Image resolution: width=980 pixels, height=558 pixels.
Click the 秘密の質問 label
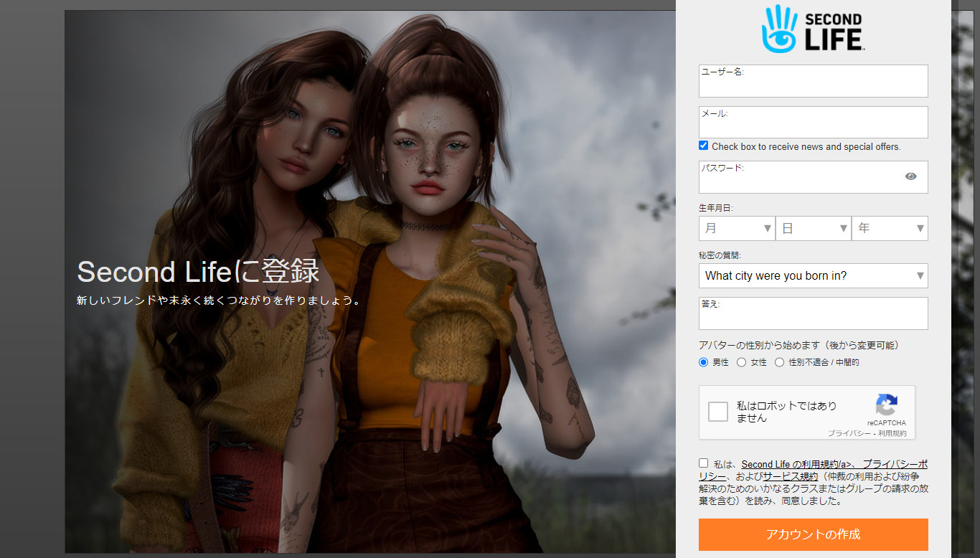pyautogui.click(x=720, y=255)
